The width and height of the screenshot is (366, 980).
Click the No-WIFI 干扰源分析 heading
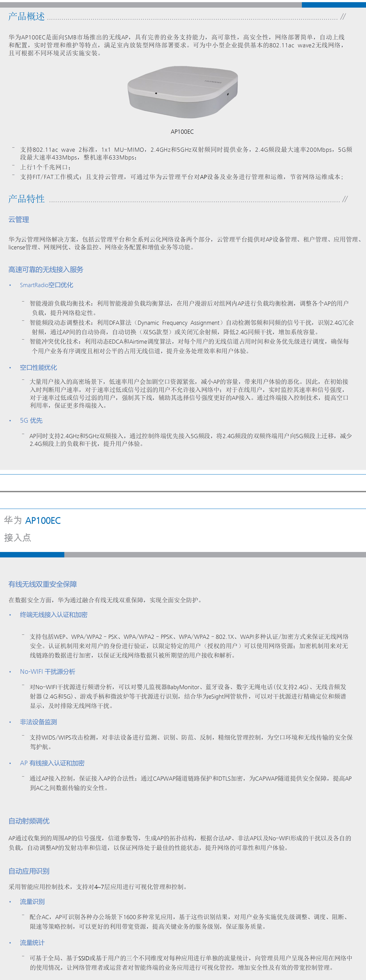tap(47, 671)
